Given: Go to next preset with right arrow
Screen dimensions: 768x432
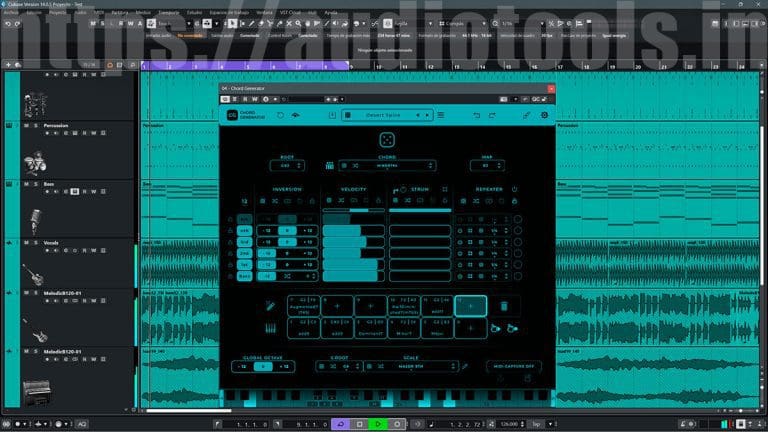Looking at the screenshot, I should point(427,115).
